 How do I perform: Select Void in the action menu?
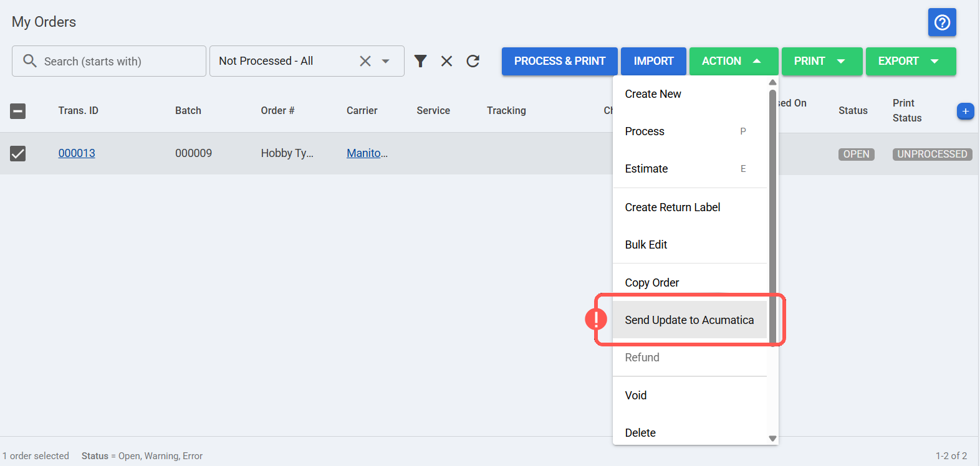(x=689, y=396)
